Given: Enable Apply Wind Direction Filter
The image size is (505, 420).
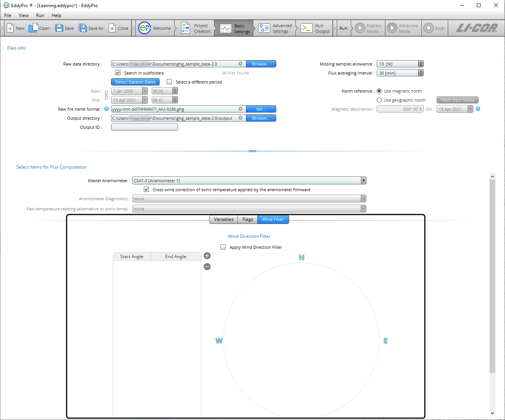Looking at the screenshot, I should pos(223,247).
